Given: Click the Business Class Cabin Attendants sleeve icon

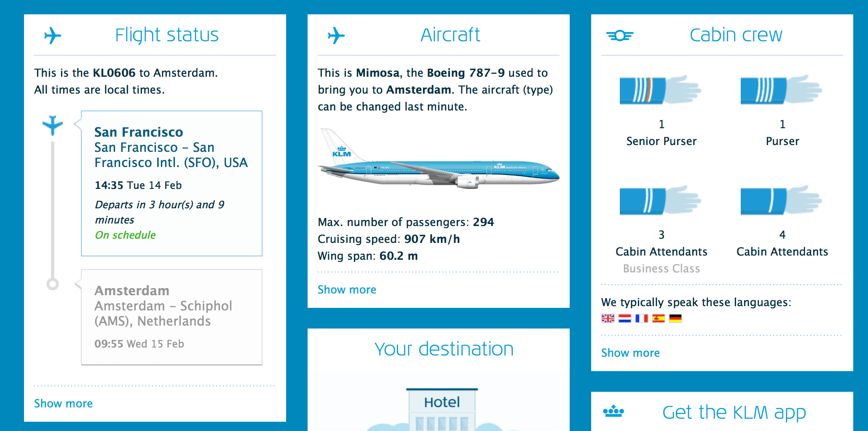Looking at the screenshot, I should 660,200.
